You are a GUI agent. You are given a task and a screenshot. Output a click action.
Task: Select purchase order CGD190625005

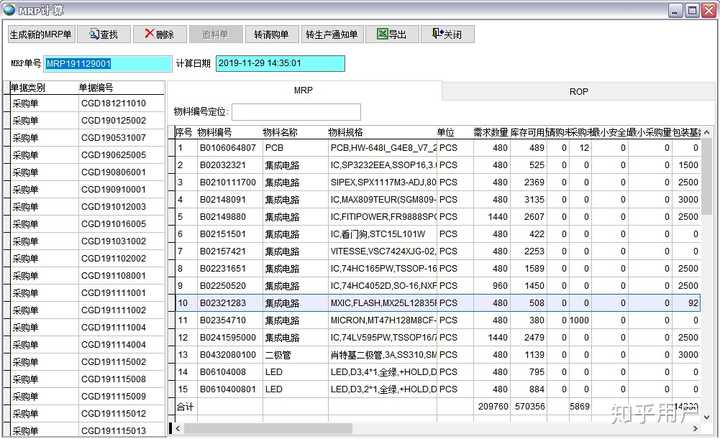coord(113,155)
